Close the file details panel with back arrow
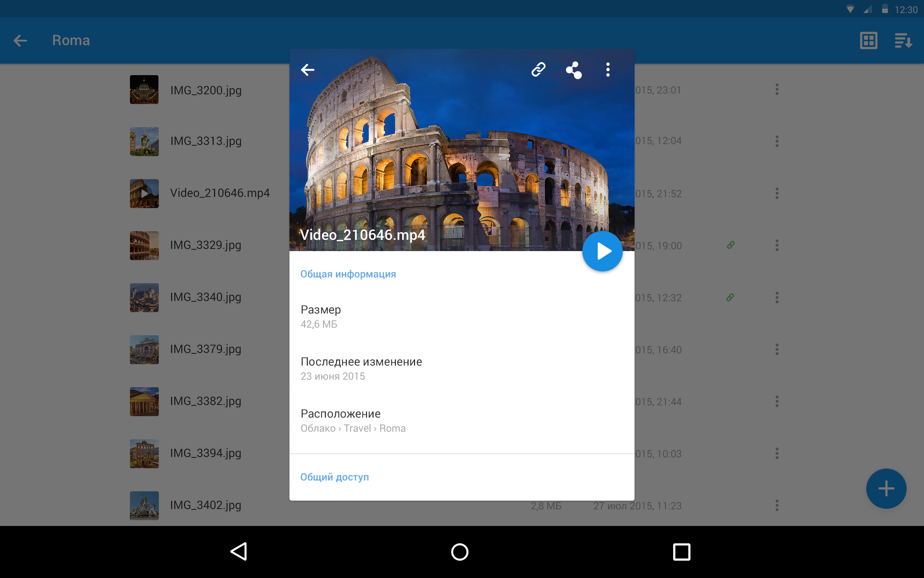The width and height of the screenshot is (924, 578). [308, 70]
